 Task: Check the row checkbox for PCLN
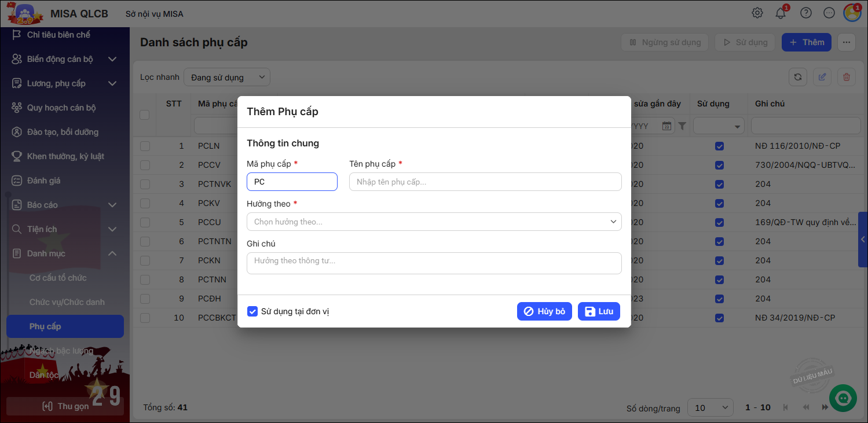click(x=145, y=146)
